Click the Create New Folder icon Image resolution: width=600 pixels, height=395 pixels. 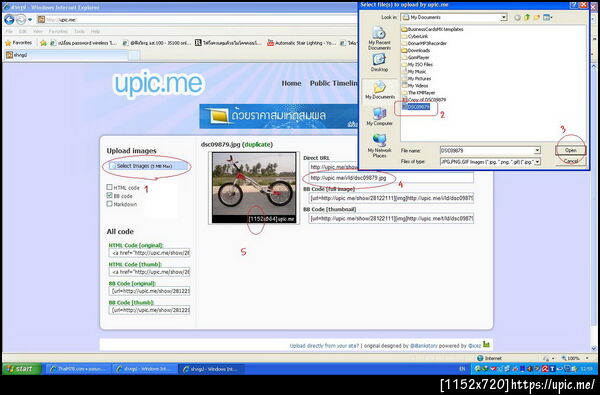click(x=537, y=17)
